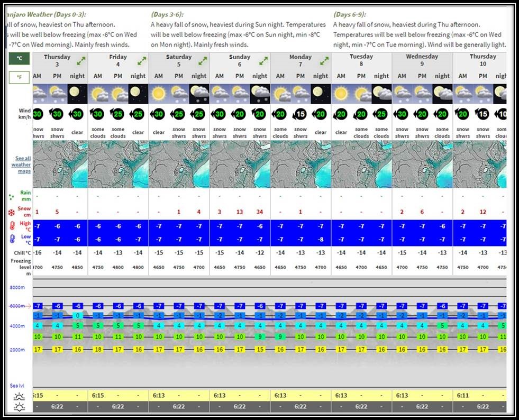Click the 15 km/h wind arrow under Monday PM
519x420 pixels.
click(301, 114)
